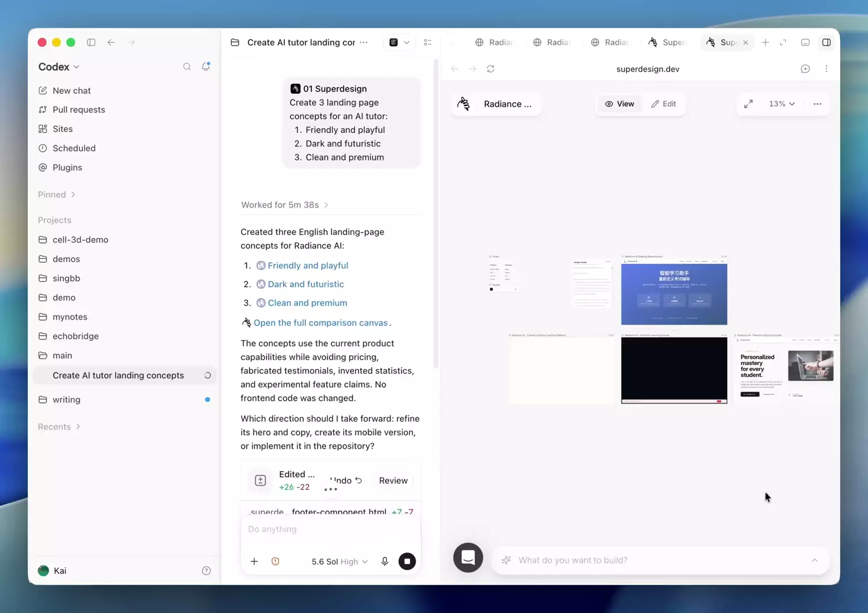Open Pull requests
The height and width of the screenshot is (613, 868).
(78, 110)
